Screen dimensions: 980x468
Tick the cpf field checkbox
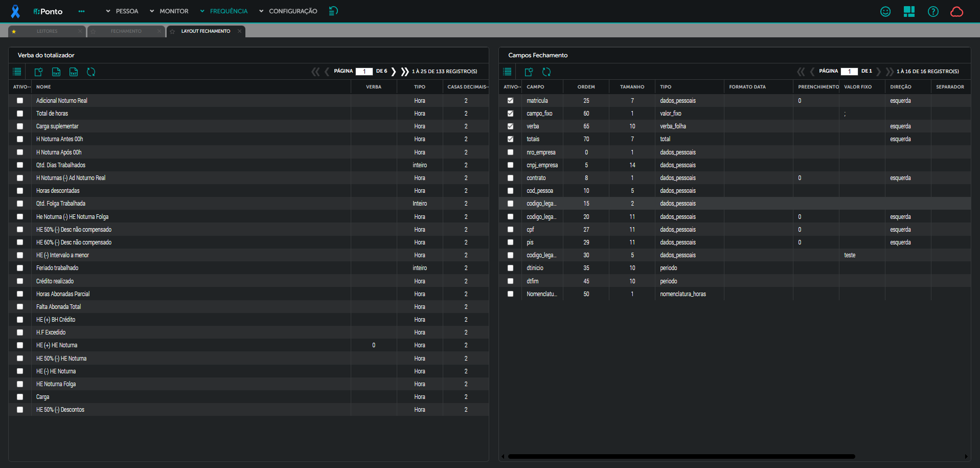click(x=510, y=230)
